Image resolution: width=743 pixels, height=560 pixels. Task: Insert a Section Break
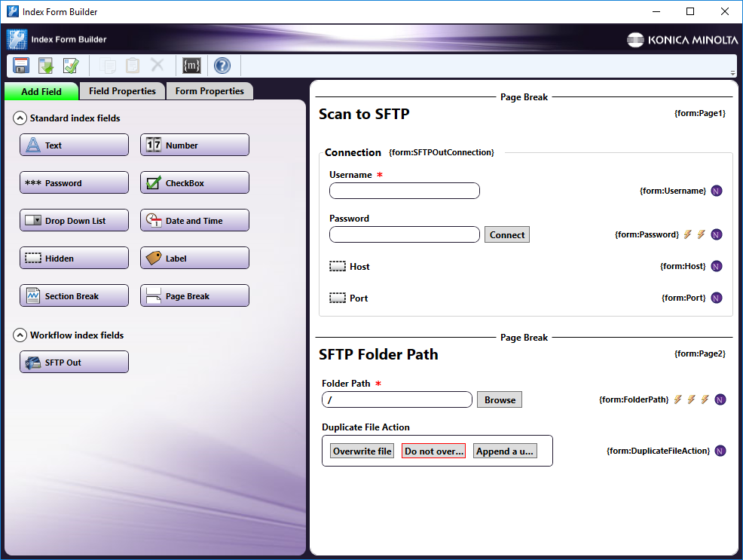pos(74,295)
